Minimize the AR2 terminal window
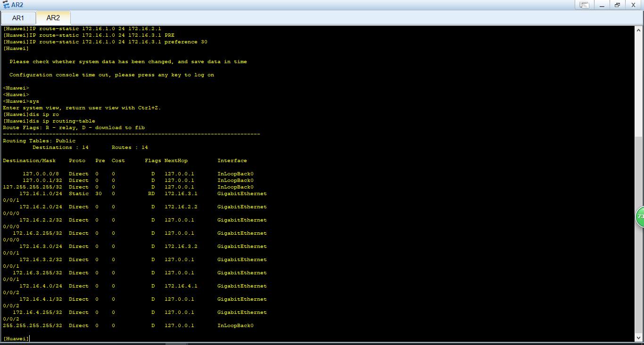This screenshot has width=644, height=345. coord(602,5)
